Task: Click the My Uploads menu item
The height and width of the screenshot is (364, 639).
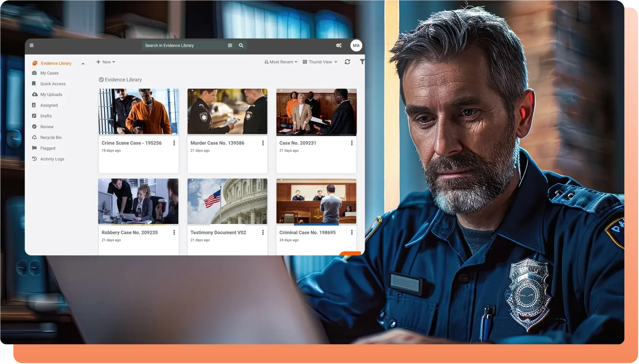Action: pyautogui.click(x=51, y=94)
